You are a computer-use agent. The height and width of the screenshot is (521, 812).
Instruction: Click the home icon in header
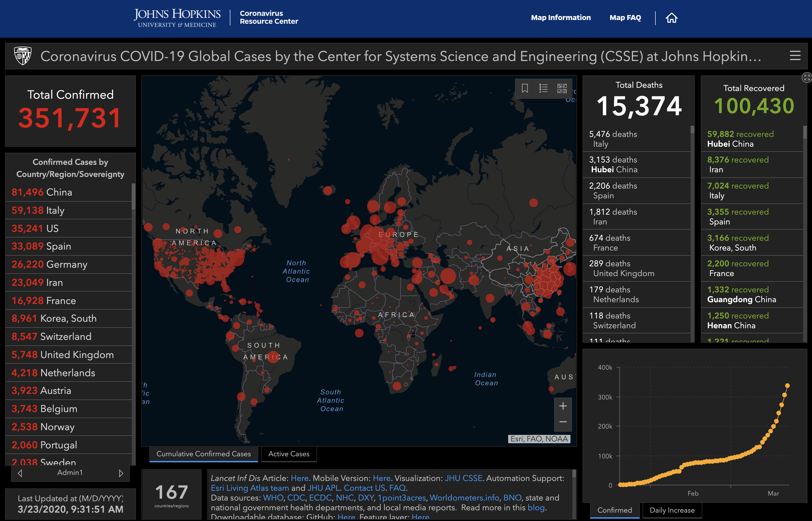[x=671, y=18]
